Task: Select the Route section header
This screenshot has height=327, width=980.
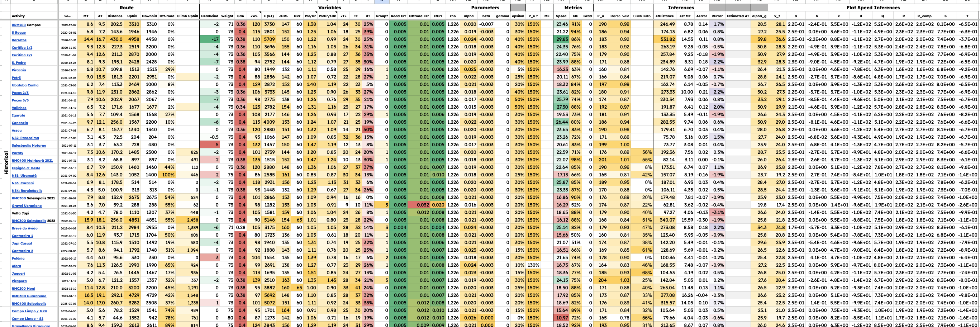Action: point(127,8)
